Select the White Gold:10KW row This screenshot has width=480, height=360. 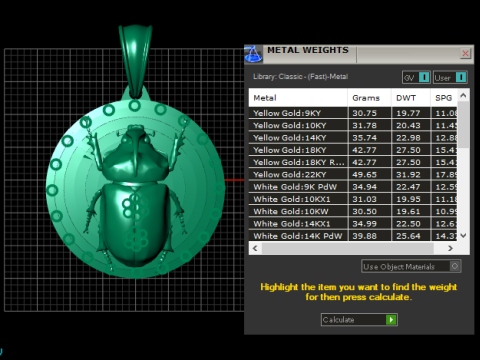pyautogui.click(x=353, y=211)
